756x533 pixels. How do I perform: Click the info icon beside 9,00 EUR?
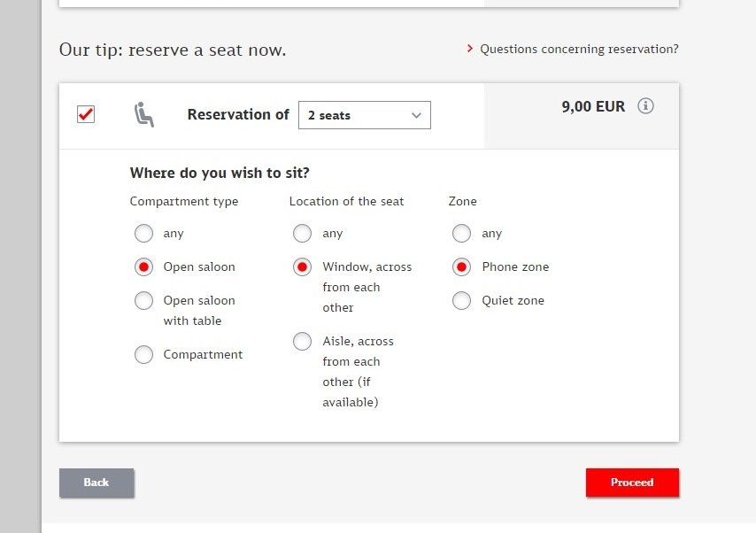coord(645,105)
